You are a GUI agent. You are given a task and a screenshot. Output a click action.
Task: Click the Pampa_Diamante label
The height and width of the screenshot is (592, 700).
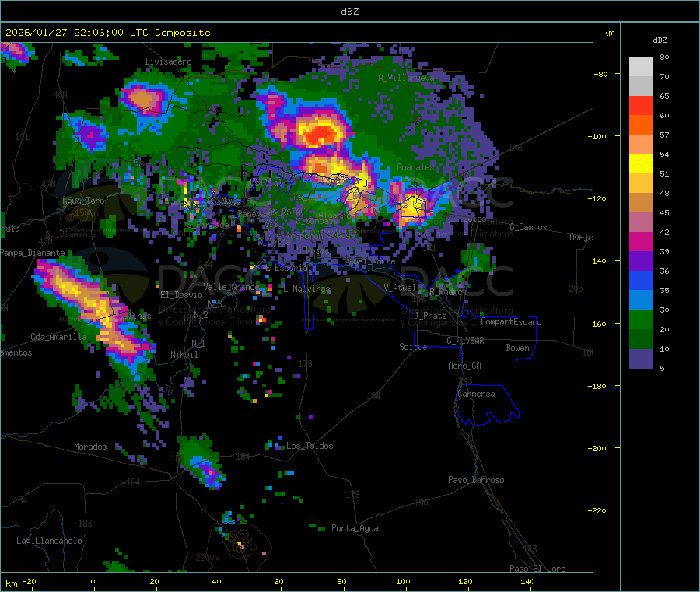click(29, 253)
